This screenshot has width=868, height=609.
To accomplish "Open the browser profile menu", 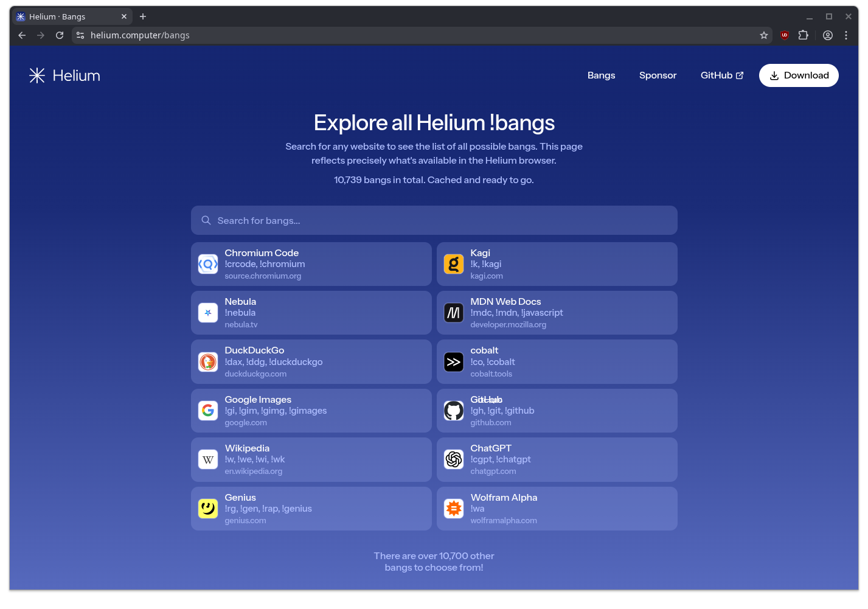I will click(x=828, y=35).
